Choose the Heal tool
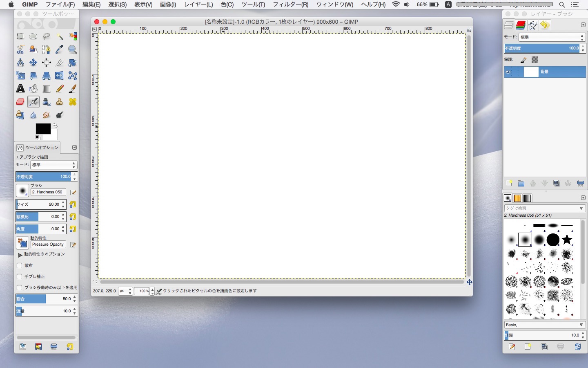Image resolution: width=588 pixels, height=368 pixels. 73,102
